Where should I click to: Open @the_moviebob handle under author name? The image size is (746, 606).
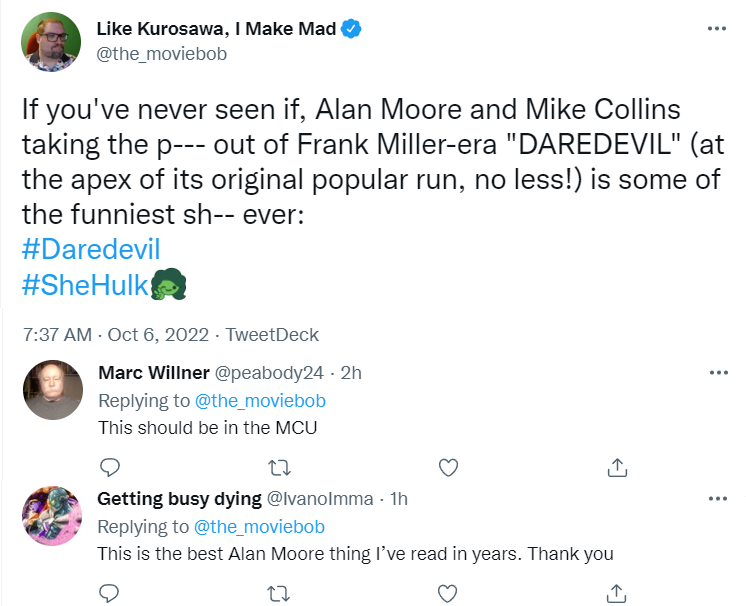[162, 54]
